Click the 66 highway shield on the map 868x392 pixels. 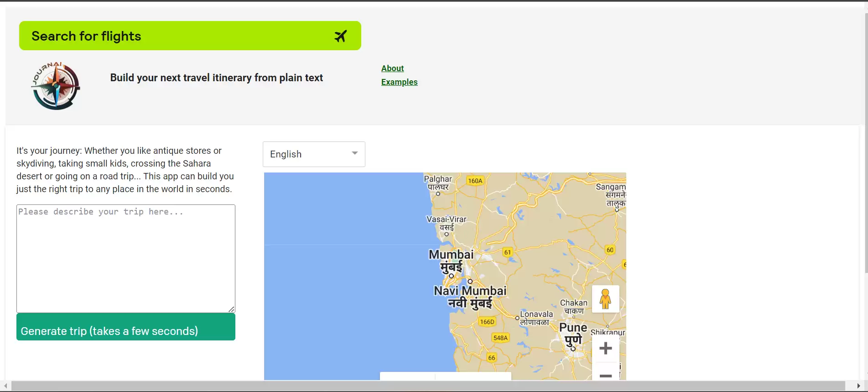coord(491,358)
